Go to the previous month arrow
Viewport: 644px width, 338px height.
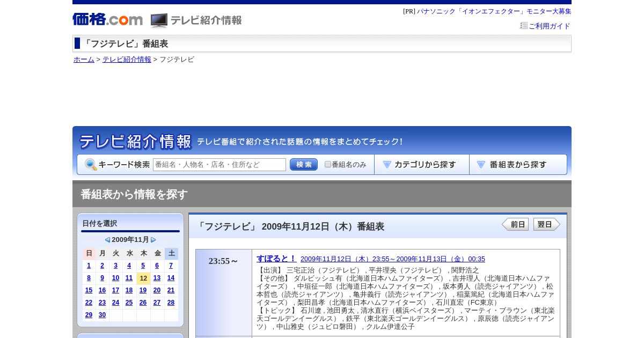(107, 240)
